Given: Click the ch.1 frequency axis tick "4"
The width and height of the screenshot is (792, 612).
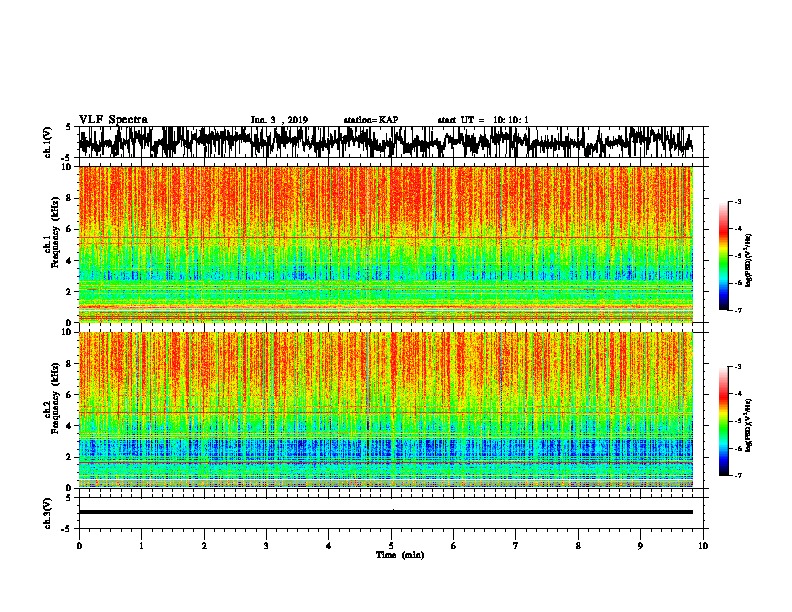Looking at the screenshot, I should click(69, 261).
